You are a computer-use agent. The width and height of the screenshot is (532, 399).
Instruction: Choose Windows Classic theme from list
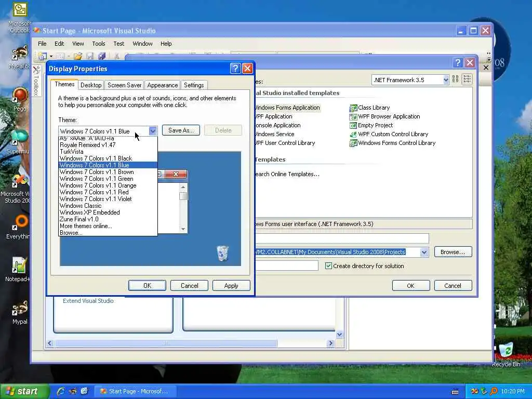108,206
